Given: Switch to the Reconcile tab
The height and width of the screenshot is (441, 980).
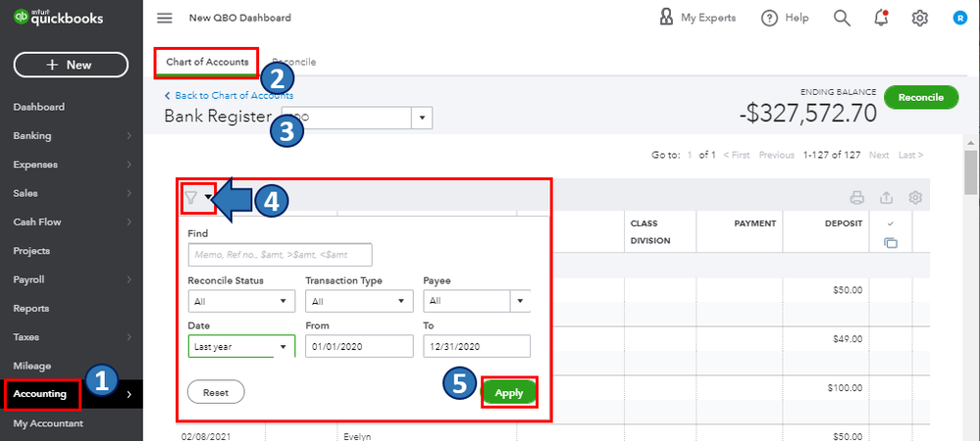Looking at the screenshot, I should [x=293, y=62].
